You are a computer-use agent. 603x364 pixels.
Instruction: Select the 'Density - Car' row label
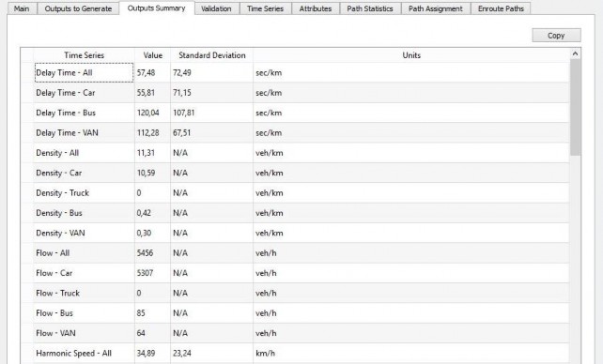click(59, 173)
